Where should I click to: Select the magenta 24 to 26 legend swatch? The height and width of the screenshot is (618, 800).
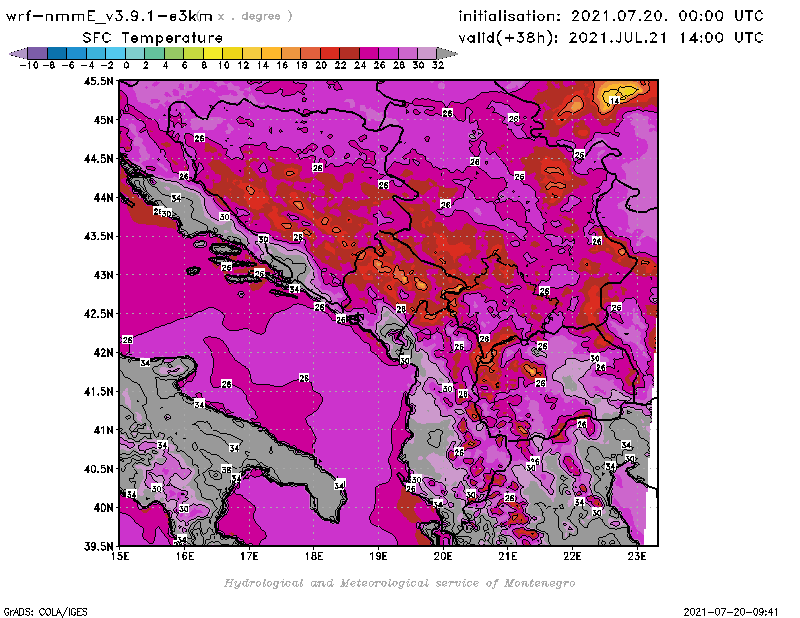point(368,53)
